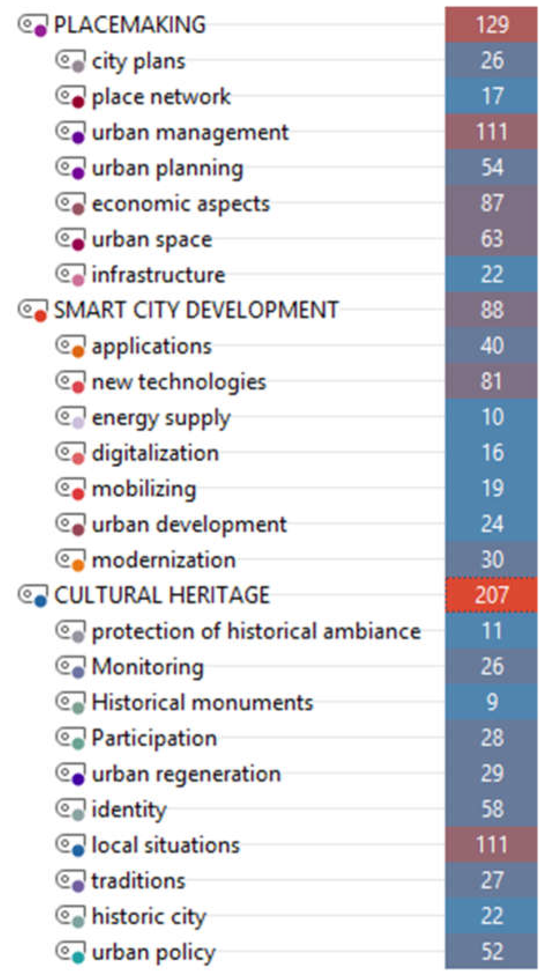The height and width of the screenshot is (980, 550).
Task: Open the local situations code
Action: pyautogui.click(x=166, y=845)
